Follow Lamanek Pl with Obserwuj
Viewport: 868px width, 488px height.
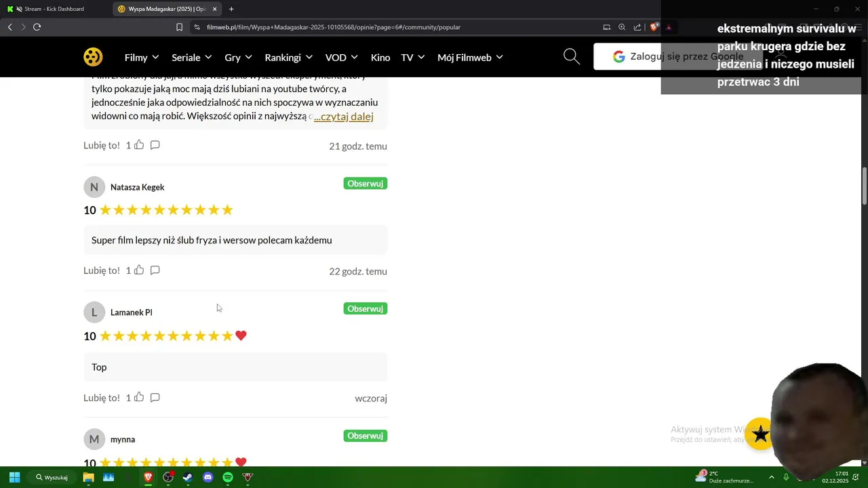tap(366, 309)
